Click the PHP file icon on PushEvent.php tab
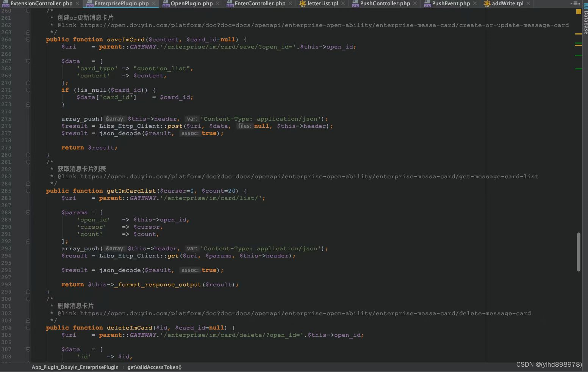This screenshot has height=372, width=588. pyautogui.click(x=427, y=4)
